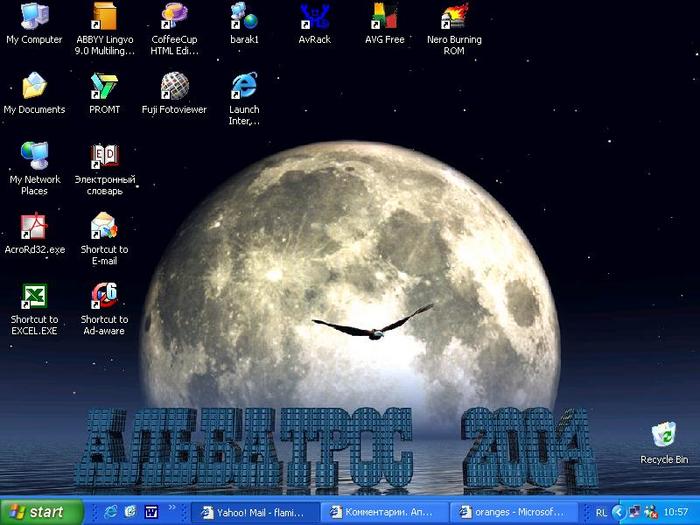
Task: Open the My Documents folder icon
Action: click(34, 93)
